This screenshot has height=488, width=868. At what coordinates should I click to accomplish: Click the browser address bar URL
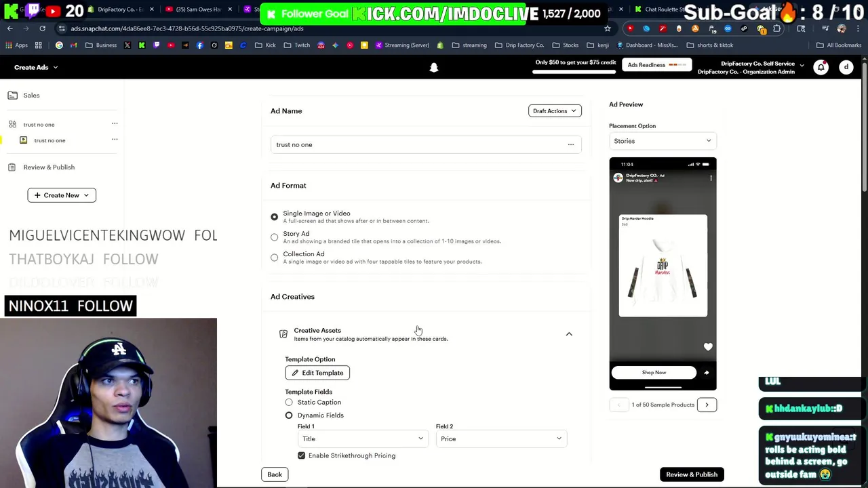[187, 28]
